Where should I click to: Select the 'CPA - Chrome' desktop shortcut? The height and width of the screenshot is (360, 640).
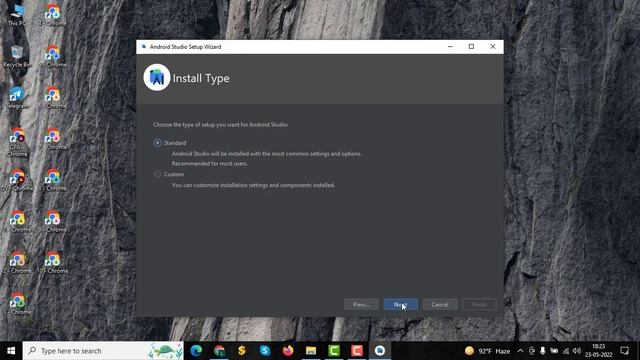(x=17, y=142)
